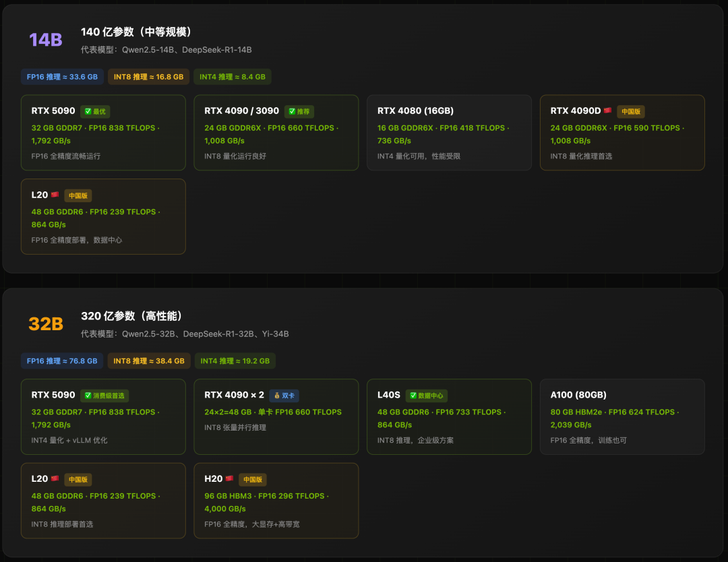
Task: Click the INT8 推理部署首选 note
Action: pos(62,524)
